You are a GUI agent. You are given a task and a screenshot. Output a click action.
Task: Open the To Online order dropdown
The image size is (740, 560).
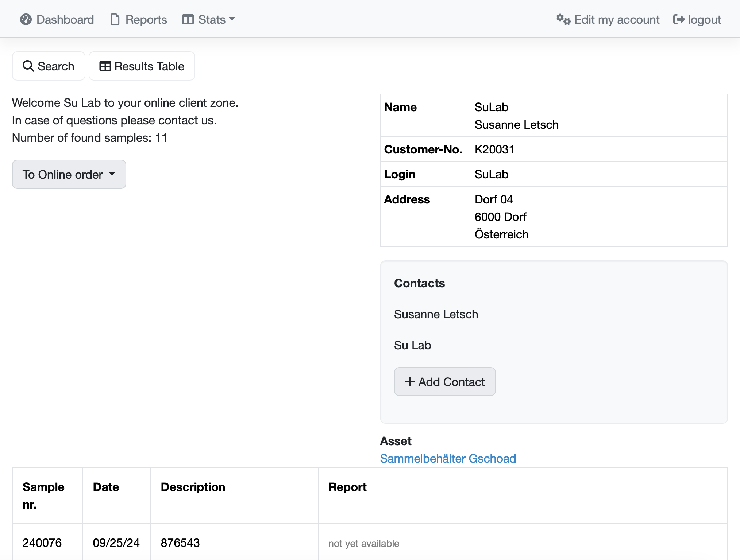coord(62,174)
